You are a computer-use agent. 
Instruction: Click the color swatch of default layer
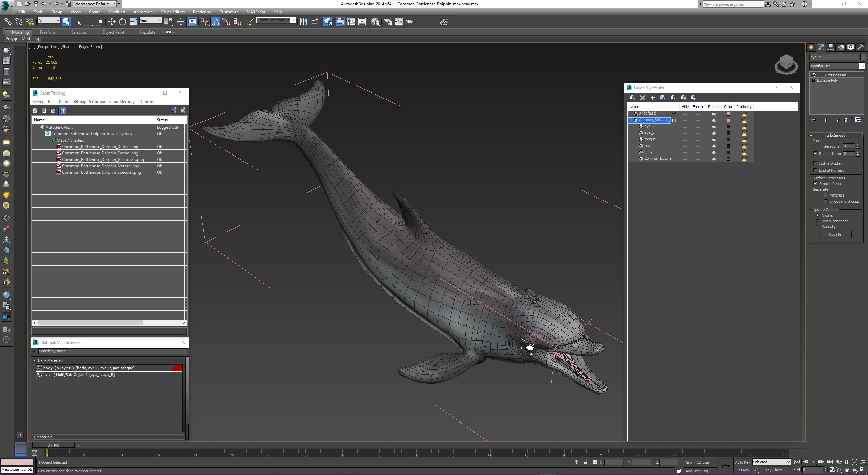click(728, 114)
